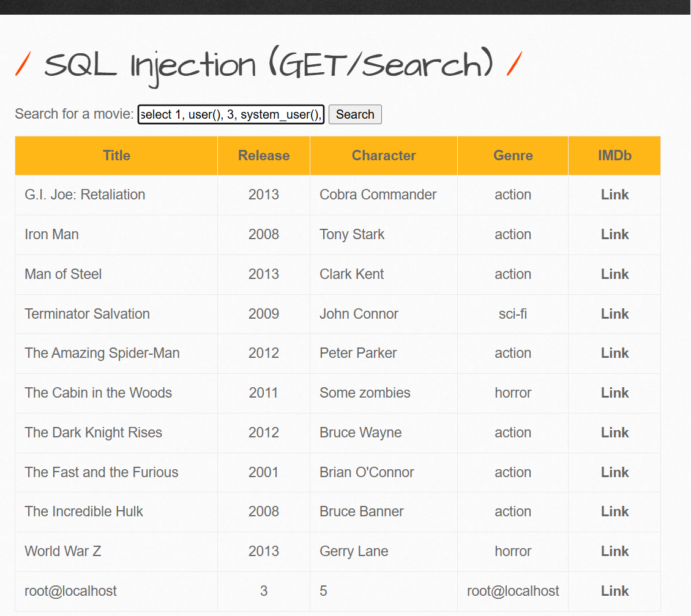Click the 'Peter Parker' character cell
Screen dimensions: 691x616
coord(383,353)
